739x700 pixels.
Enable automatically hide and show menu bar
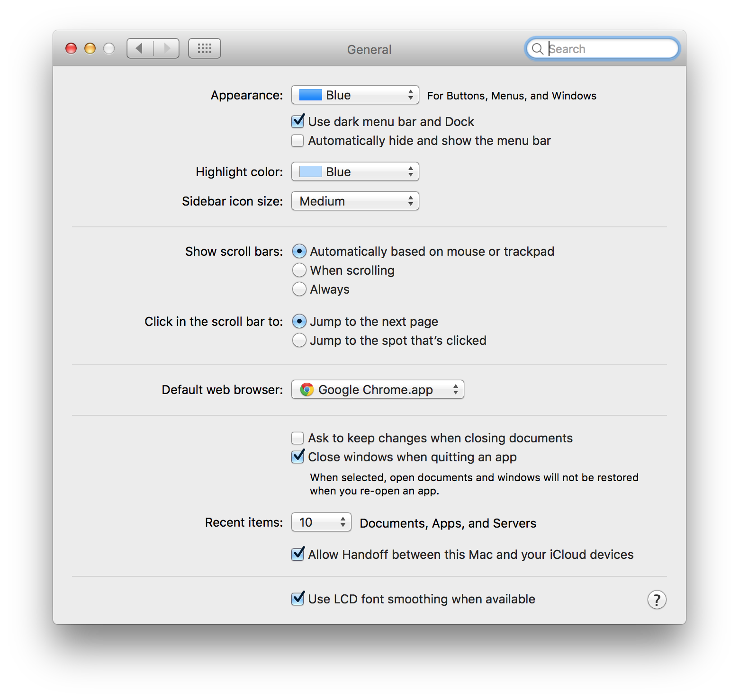pyautogui.click(x=298, y=141)
